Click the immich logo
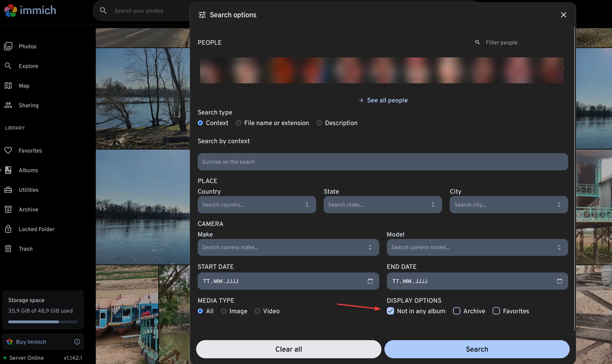The width and height of the screenshot is (612, 364). coord(30,11)
